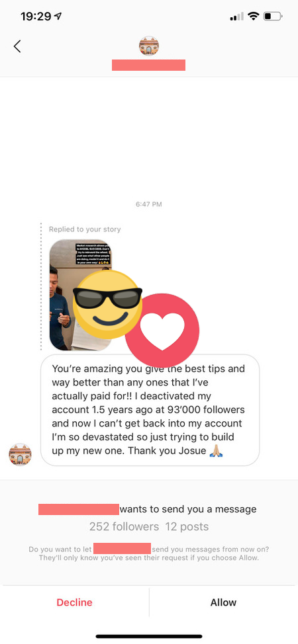Screen dimensions: 298x644
Task: Tap the location arrow next to clock
Action: (x=58, y=16)
